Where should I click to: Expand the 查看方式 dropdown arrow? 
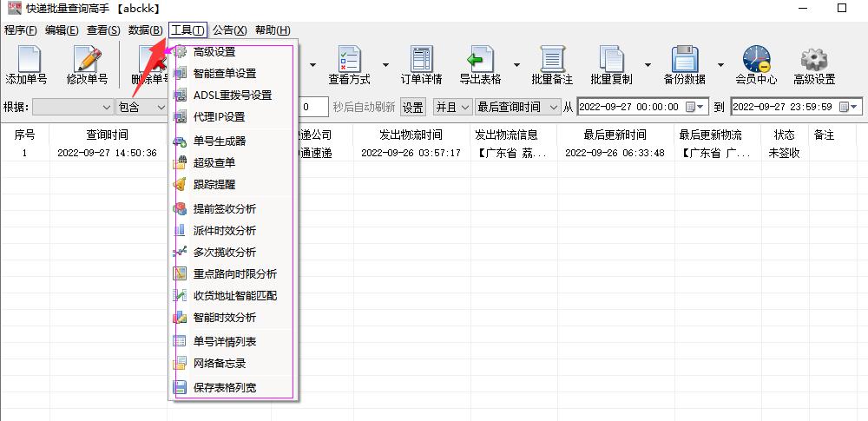point(386,65)
